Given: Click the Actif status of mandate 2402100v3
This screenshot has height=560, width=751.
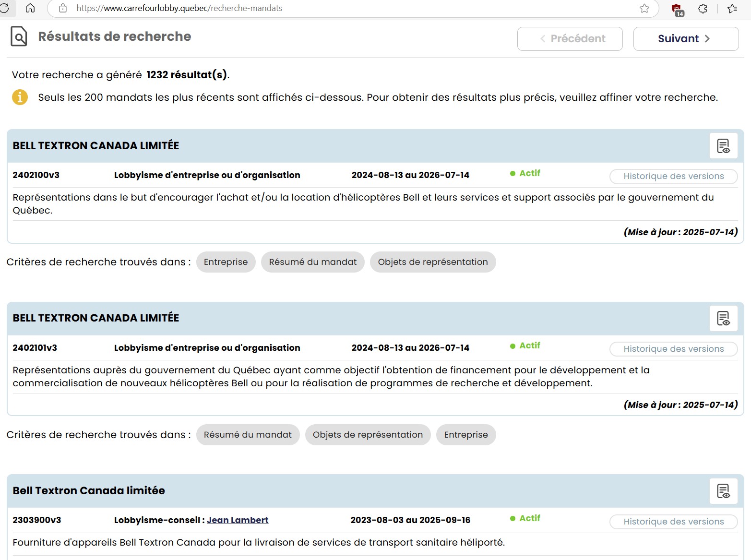Looking at the screenshot, I should tap(525, 173).
